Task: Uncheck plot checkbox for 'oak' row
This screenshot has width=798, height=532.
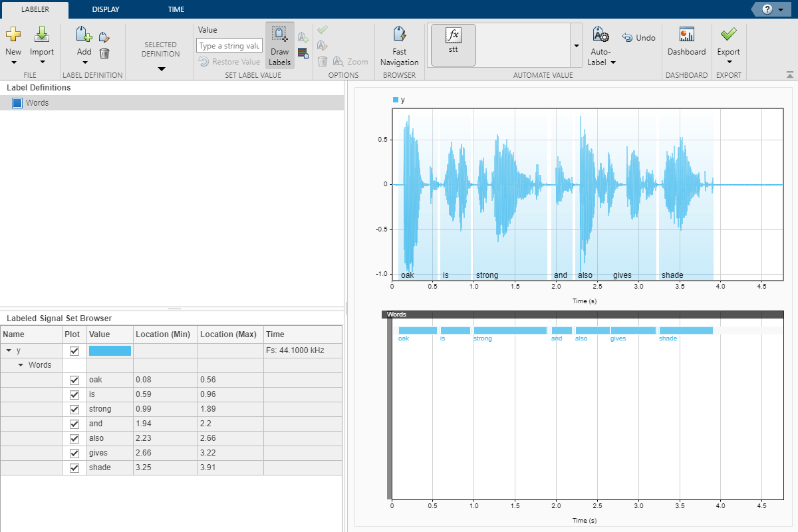Action: pyautogui.click(x=74, y=380)
